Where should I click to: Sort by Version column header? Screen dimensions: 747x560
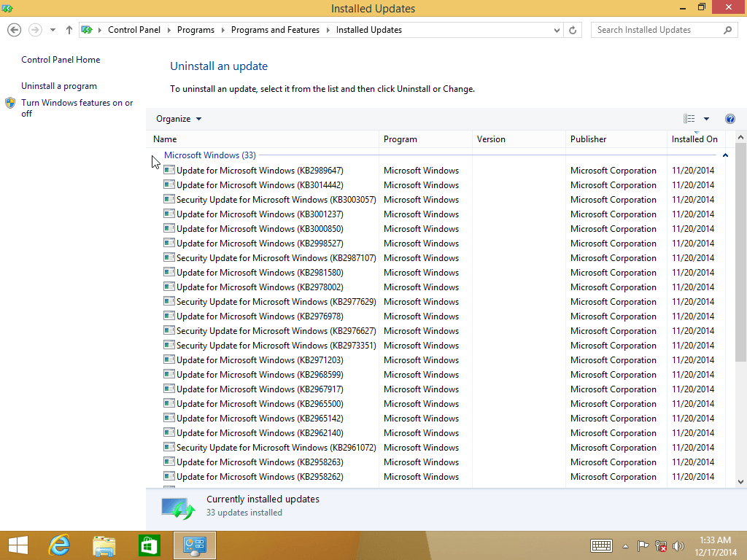point(519,139)
